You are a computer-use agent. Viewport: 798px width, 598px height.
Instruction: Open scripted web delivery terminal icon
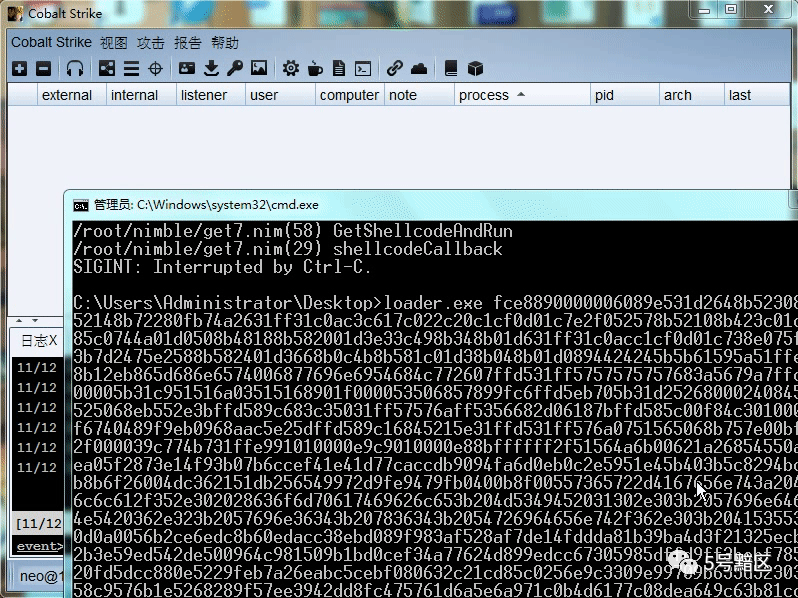click(363, 69)
